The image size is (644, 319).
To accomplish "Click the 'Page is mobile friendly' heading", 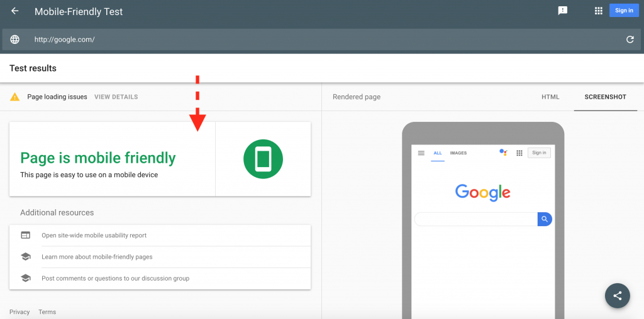I will point(98,158).
